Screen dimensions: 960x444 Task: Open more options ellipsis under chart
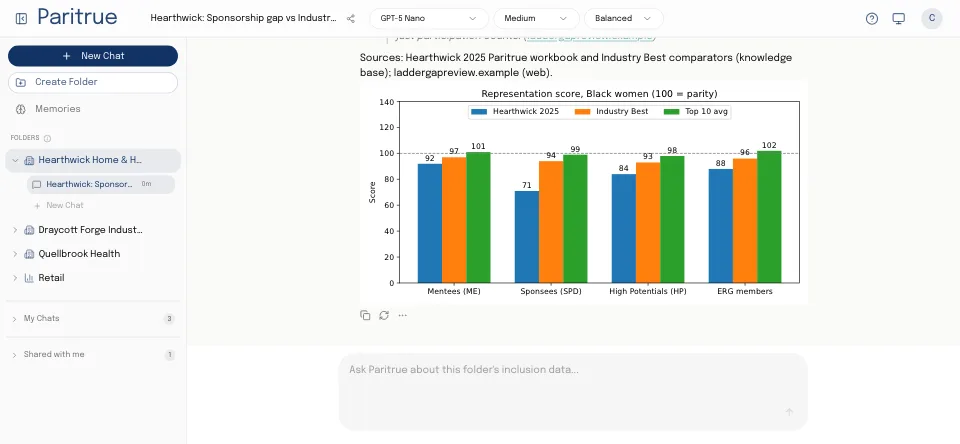402,315
